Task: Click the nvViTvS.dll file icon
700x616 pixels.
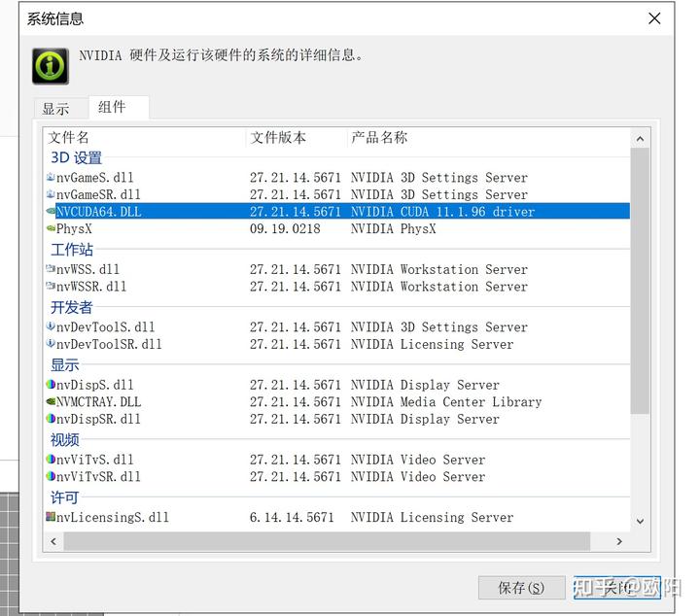Action: [51, 459]
